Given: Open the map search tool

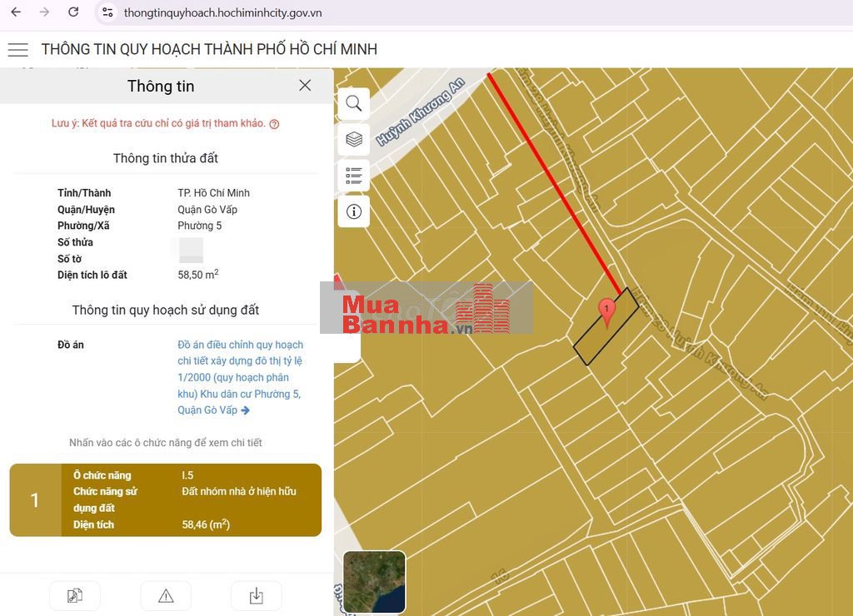Looking at the screenshot, I should point(353,103).
